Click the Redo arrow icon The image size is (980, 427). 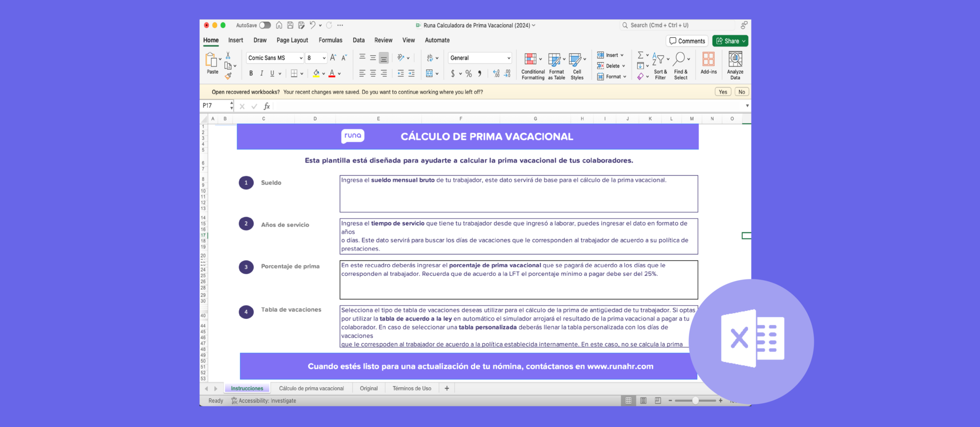[x=329, y=25]
